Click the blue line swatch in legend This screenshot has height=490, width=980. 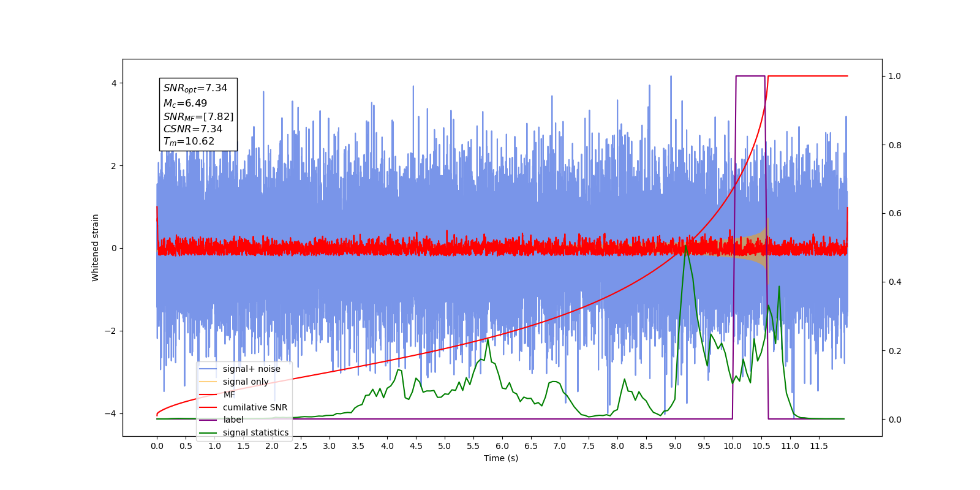coord(208,369)
